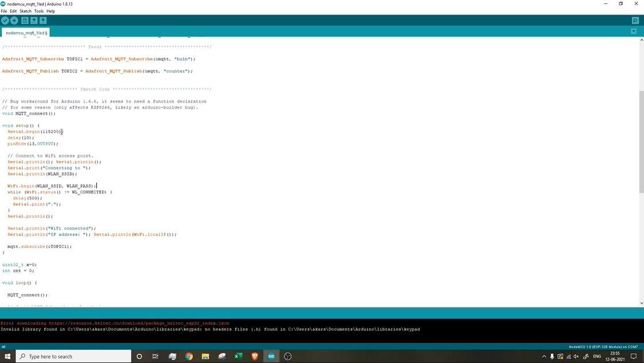The height and width of the screenshot is (363, 644).
Task: Select the nodemcu_mqtt_1led sketch tab
Action: click(x=26, y=33)
